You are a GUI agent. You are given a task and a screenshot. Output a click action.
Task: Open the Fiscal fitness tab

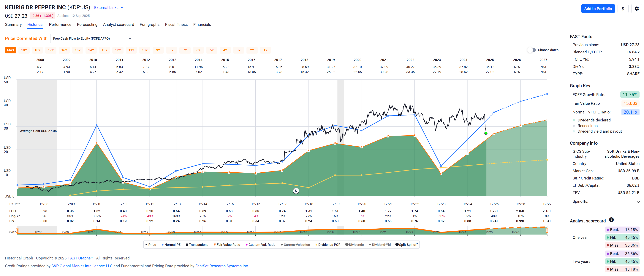176,24
